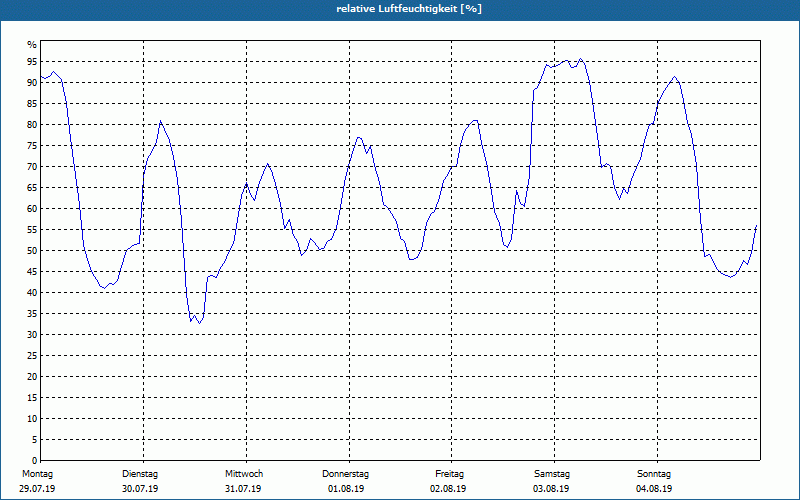The image size is (800, 500).
Task: Click the curve's last data point near 56%
Action: 756,226
